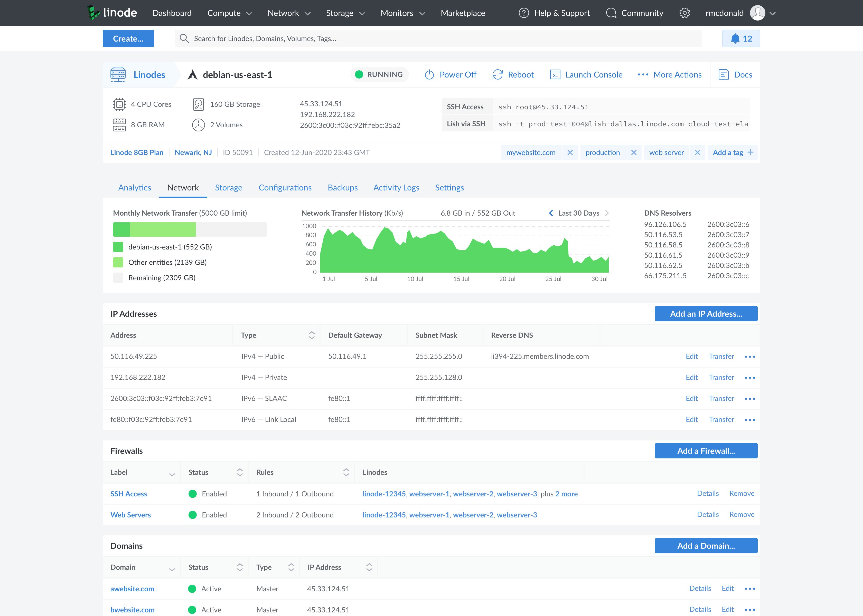
Task: Switch to the Analytics tab
Action: pos(134,187)
